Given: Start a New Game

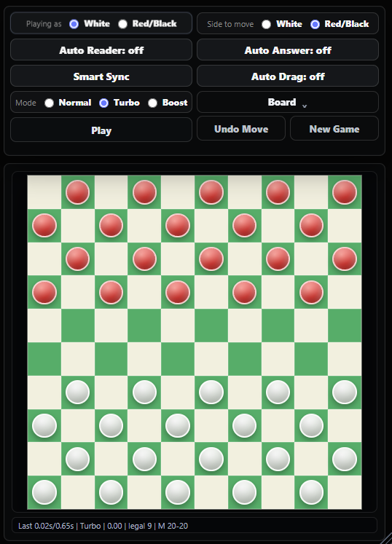Looking at the screenshot, I should pos(334,129).
